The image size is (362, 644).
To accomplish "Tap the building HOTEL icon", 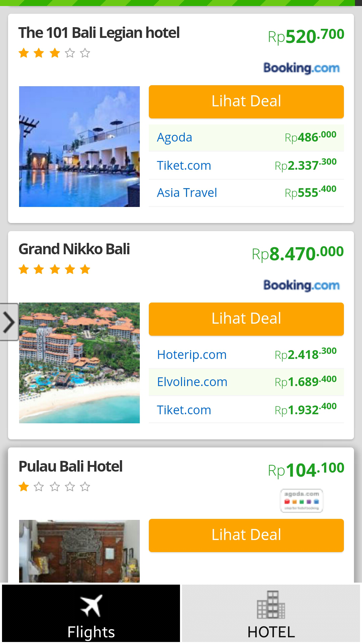I will tap(271, 605).
